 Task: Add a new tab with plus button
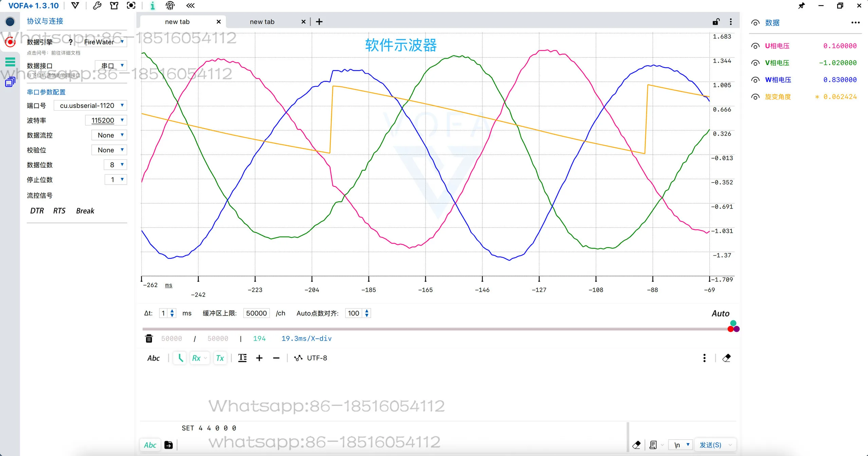click(319, 22)
